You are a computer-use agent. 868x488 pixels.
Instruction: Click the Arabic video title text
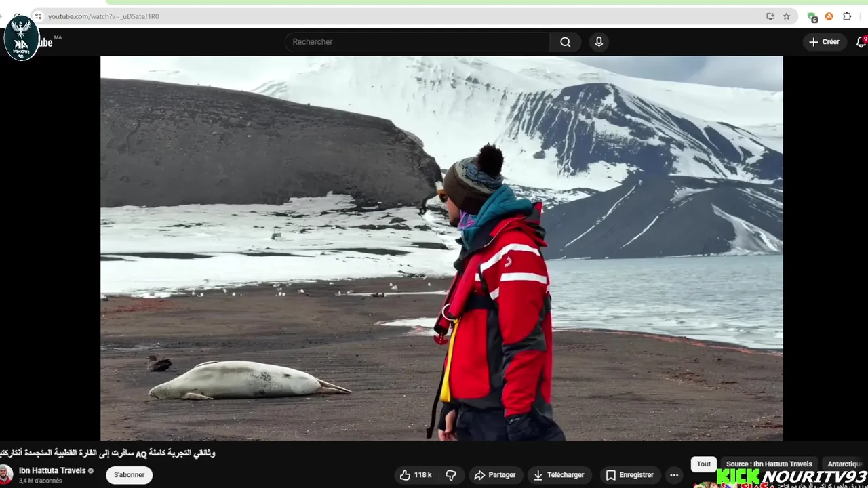(x=108, y=453)
